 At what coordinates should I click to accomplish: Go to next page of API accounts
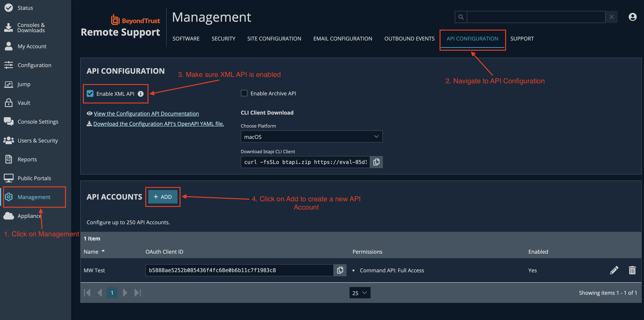(x=125, y=292)
